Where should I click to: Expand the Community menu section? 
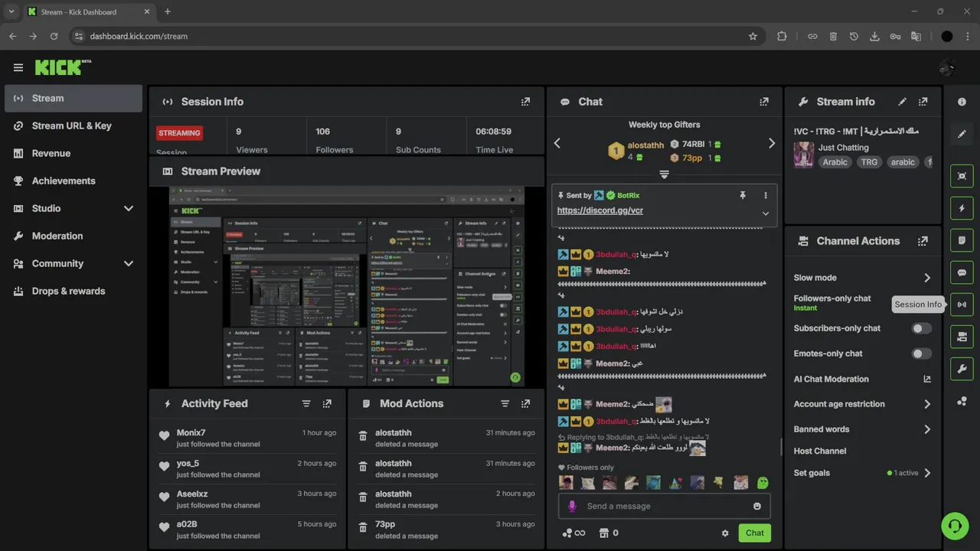pyautogui.click(x=129, y=263)
